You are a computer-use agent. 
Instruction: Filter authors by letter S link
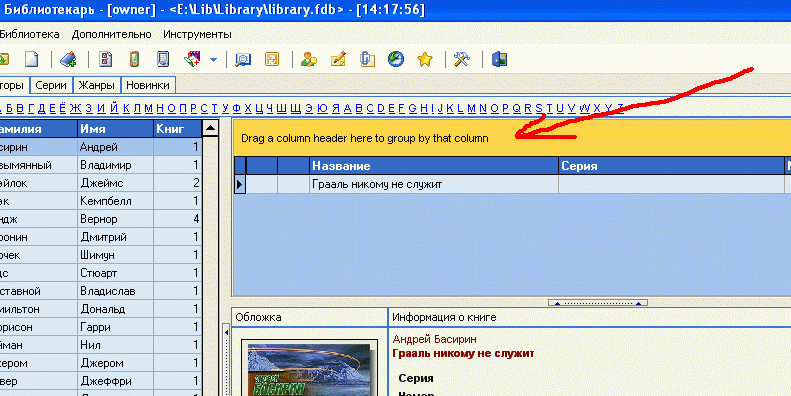pos(539,108)
